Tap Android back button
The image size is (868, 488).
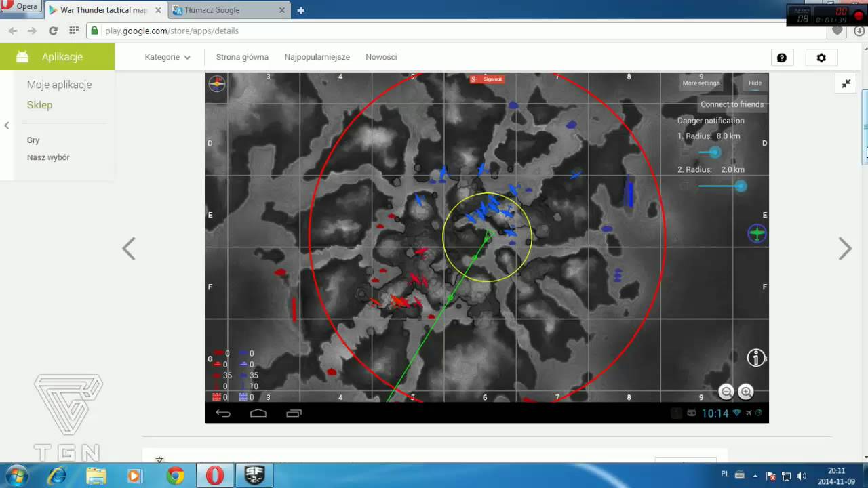coord(223,413)
